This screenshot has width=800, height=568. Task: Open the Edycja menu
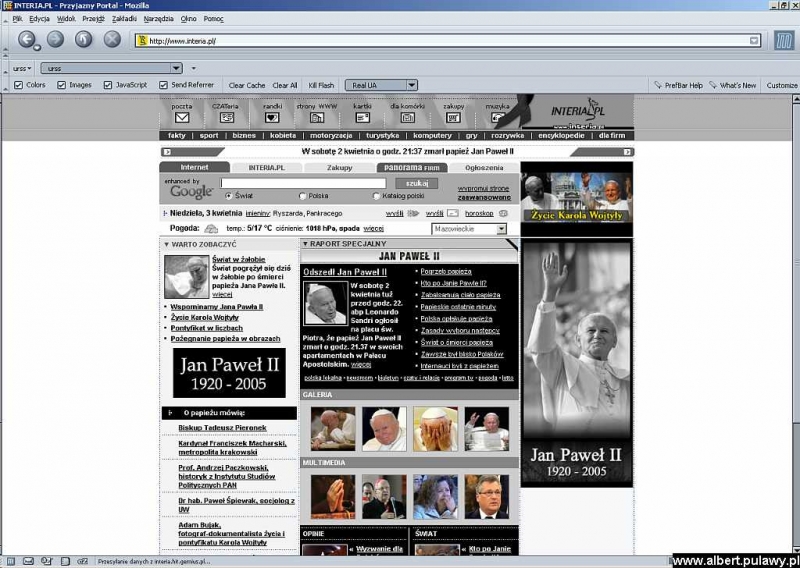tap(39, 19)
